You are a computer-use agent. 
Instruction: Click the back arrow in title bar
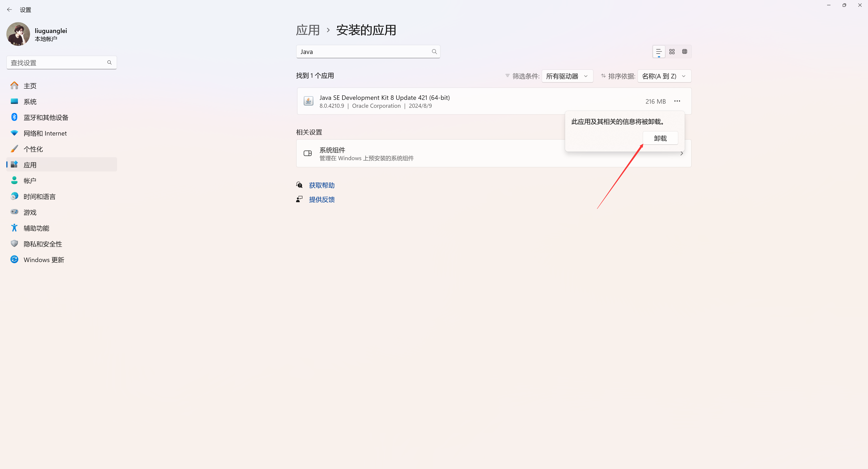tap(9, 10)
